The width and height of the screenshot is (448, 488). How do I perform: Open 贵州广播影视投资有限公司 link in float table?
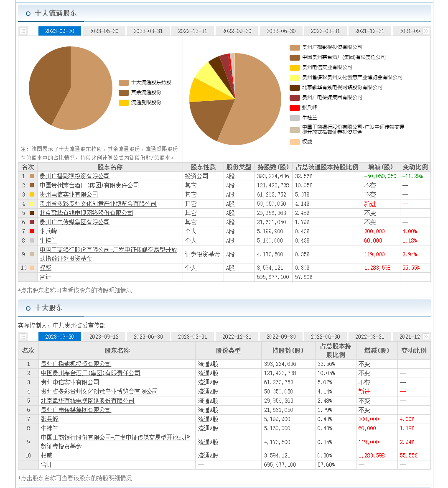[75, 176]
